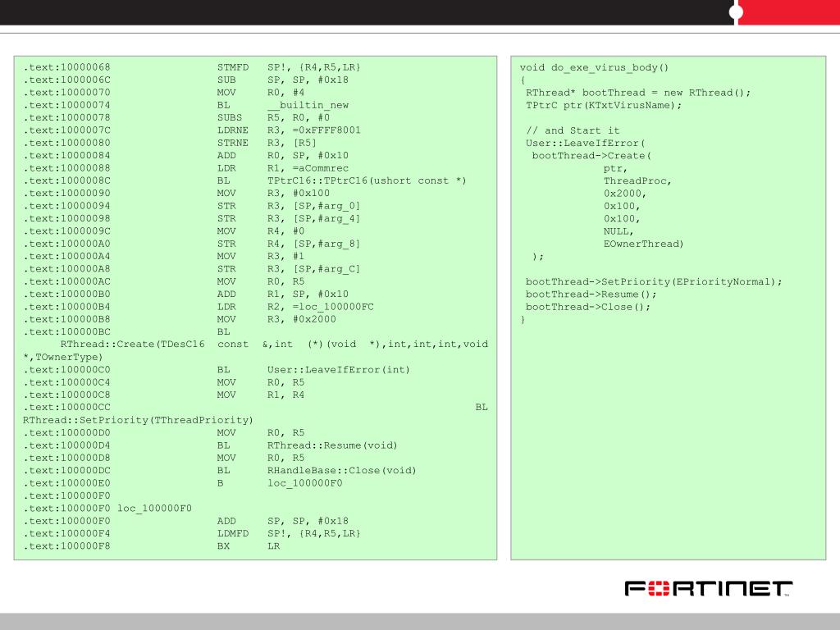The image size is (840, 630).
Task: Select User::LeaveIfError(int) in the disassembly
Action: pos(339,370)
